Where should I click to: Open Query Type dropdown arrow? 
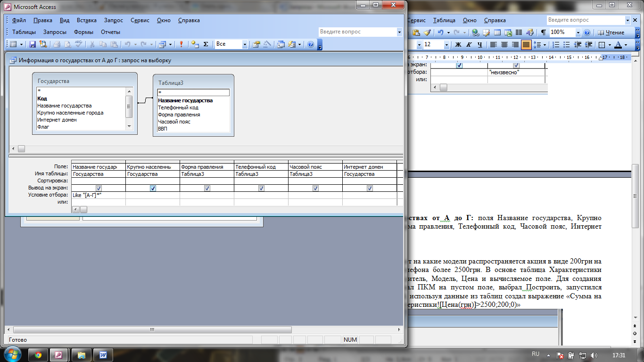[170, 44]
